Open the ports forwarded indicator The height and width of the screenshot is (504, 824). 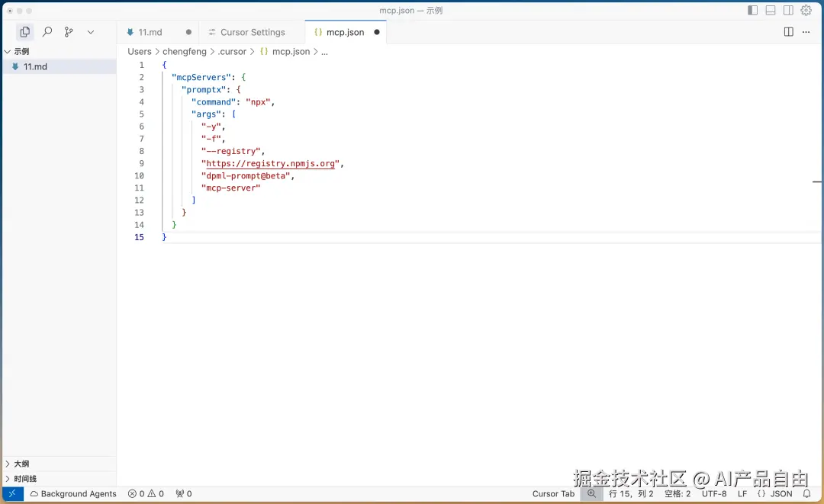pyautogui.click(x=184, y=494)
